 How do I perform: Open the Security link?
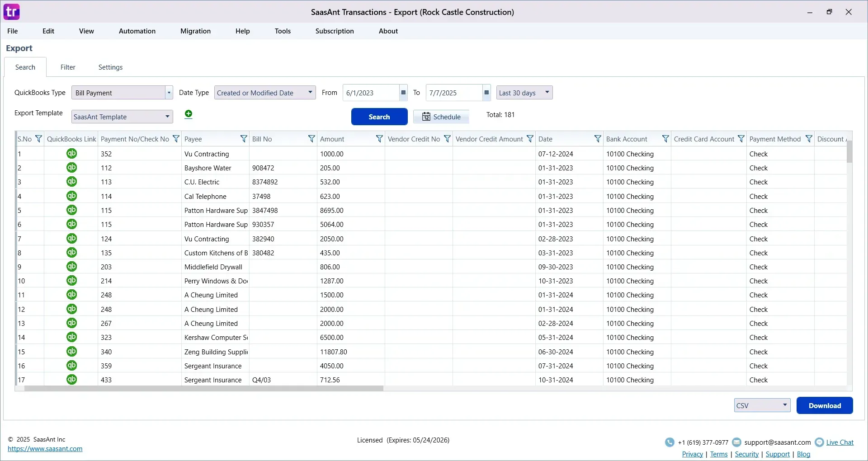click(x=747, y=454)
